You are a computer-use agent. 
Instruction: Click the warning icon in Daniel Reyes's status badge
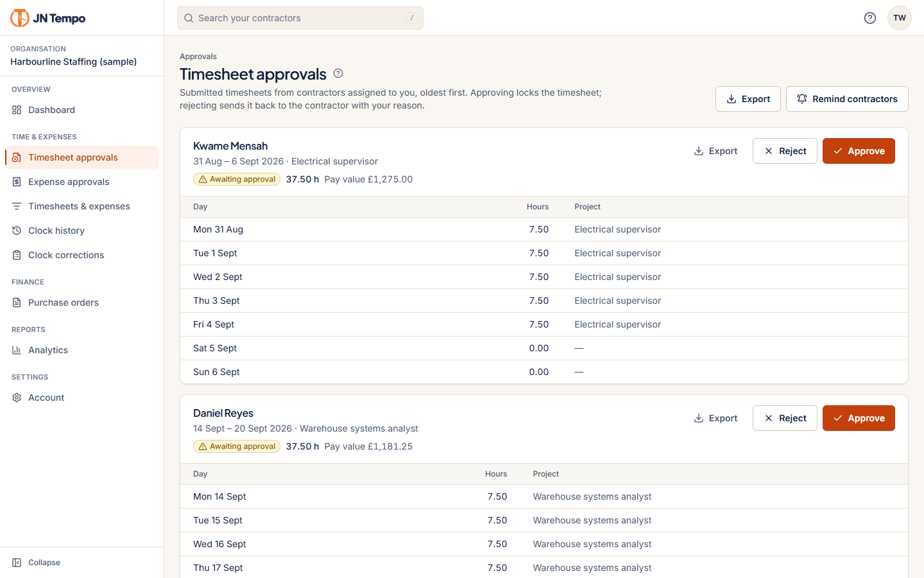(203, 446)
